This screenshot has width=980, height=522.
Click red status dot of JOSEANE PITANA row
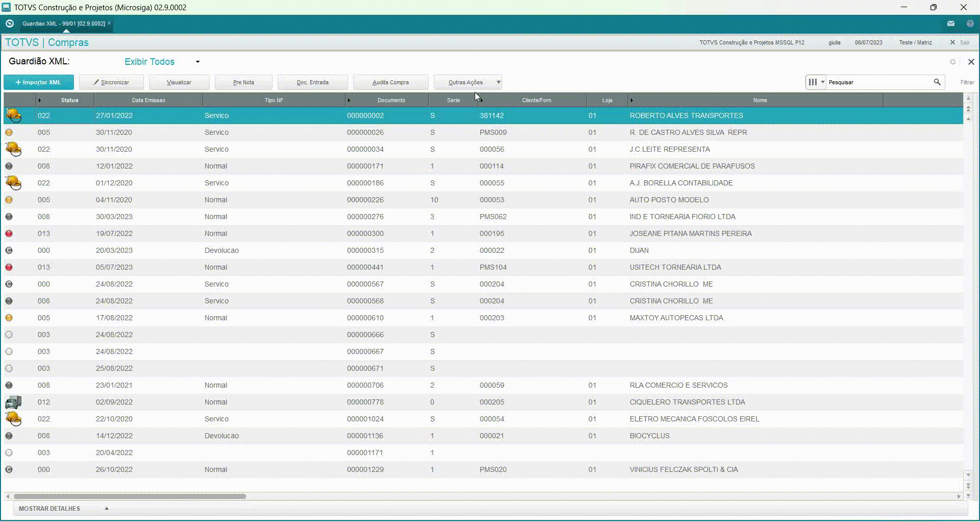click(9, 233)
